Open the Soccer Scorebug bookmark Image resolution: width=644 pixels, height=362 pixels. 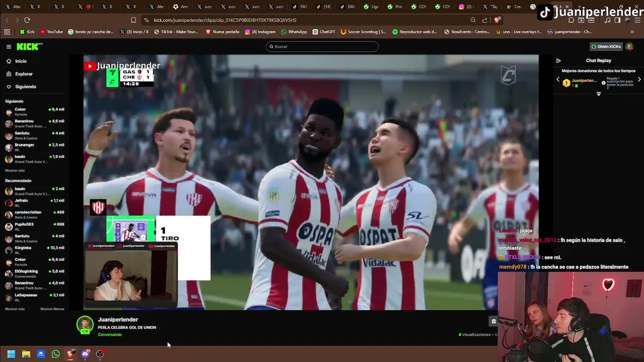tap(363, 32)
